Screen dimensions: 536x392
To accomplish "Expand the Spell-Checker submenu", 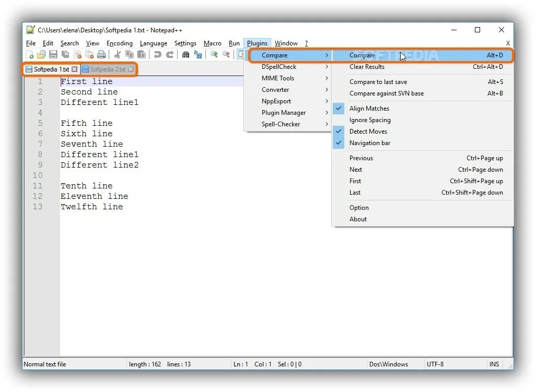I will [x=277, y=124].
